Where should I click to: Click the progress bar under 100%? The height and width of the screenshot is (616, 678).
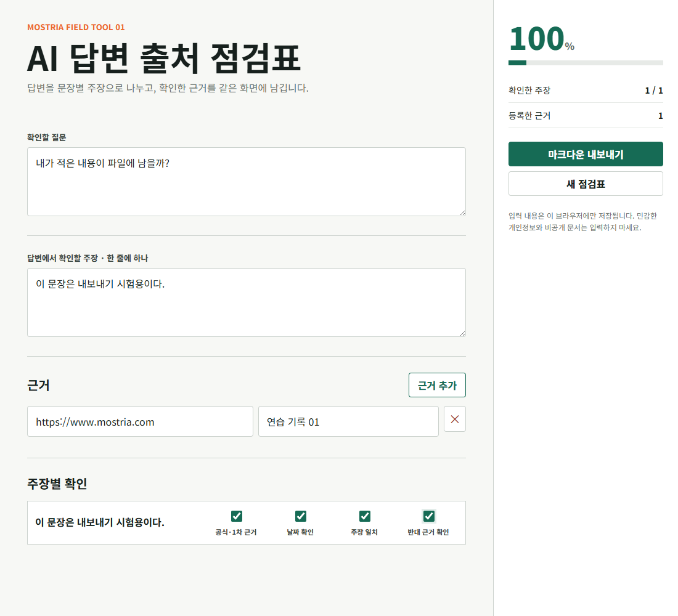(586, 63)
